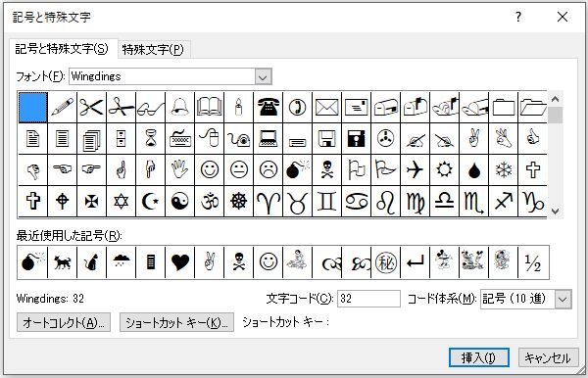
Task: Open the オートコレクト(A)... dialog
Action: pos(64,322)
